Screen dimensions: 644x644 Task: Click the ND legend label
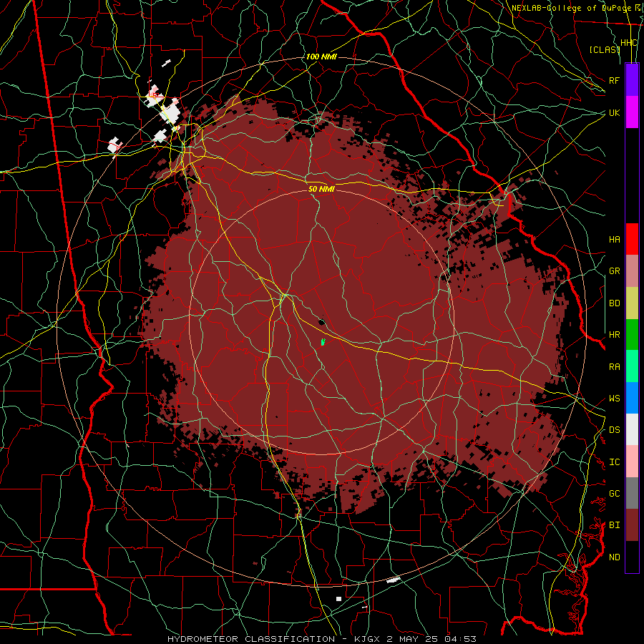click(x=614, y=557)
